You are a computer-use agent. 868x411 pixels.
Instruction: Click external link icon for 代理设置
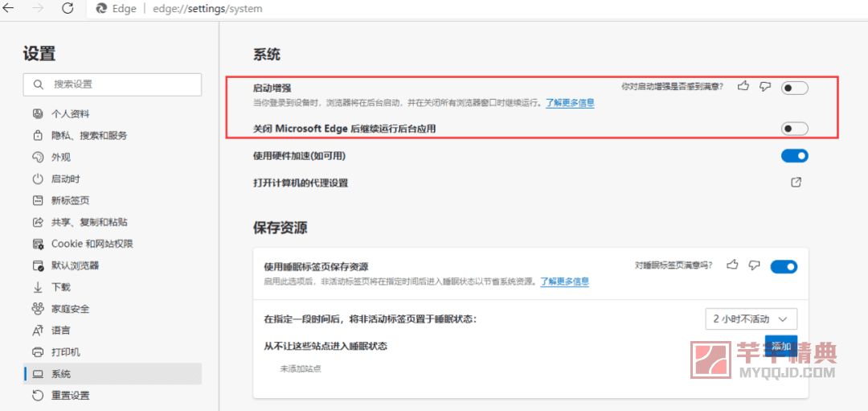[796, 183]
